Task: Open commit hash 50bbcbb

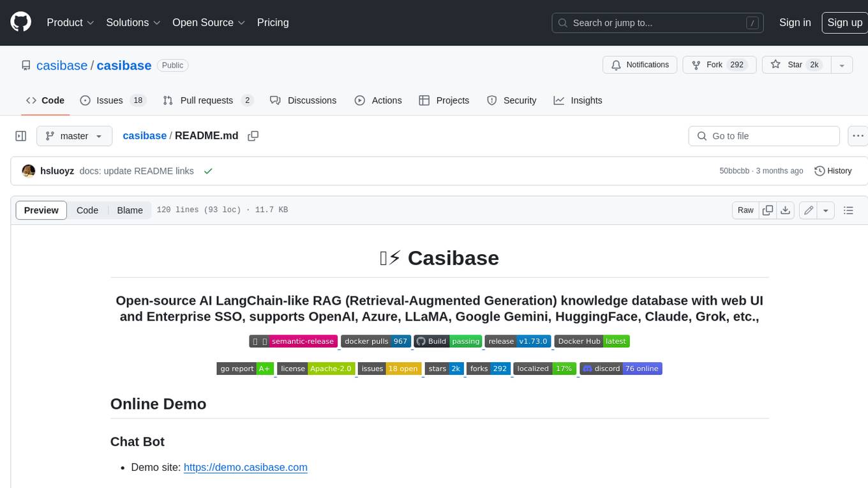Action: [x=734, y=171]
